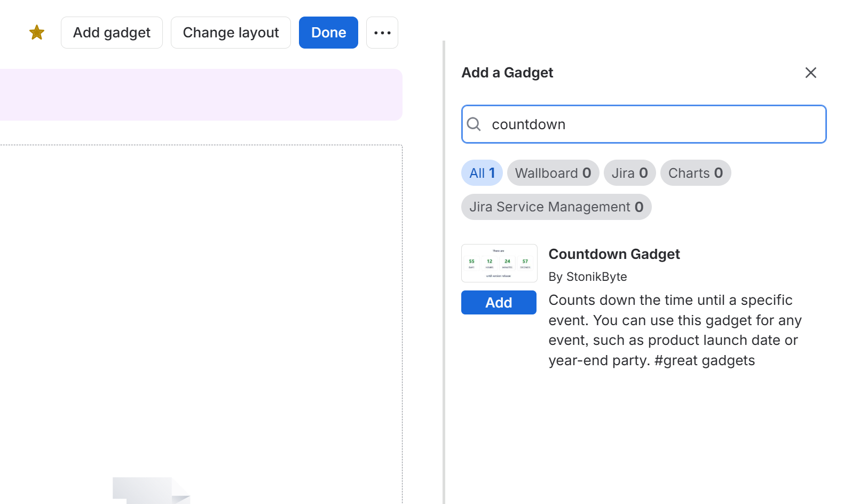Close the Add a Gadget panel
The width and height of the screenshot is (844, 504).
tap(810, 73)
